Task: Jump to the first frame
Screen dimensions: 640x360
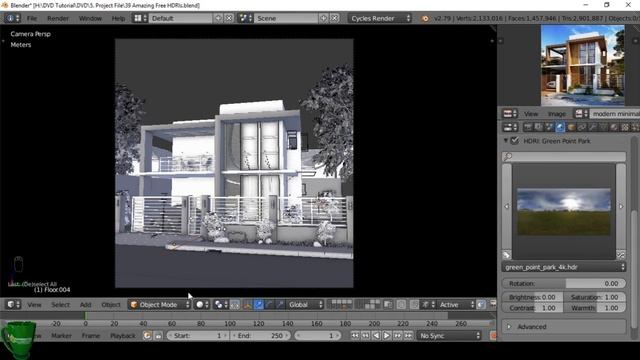Action: (x=355, y=336)
